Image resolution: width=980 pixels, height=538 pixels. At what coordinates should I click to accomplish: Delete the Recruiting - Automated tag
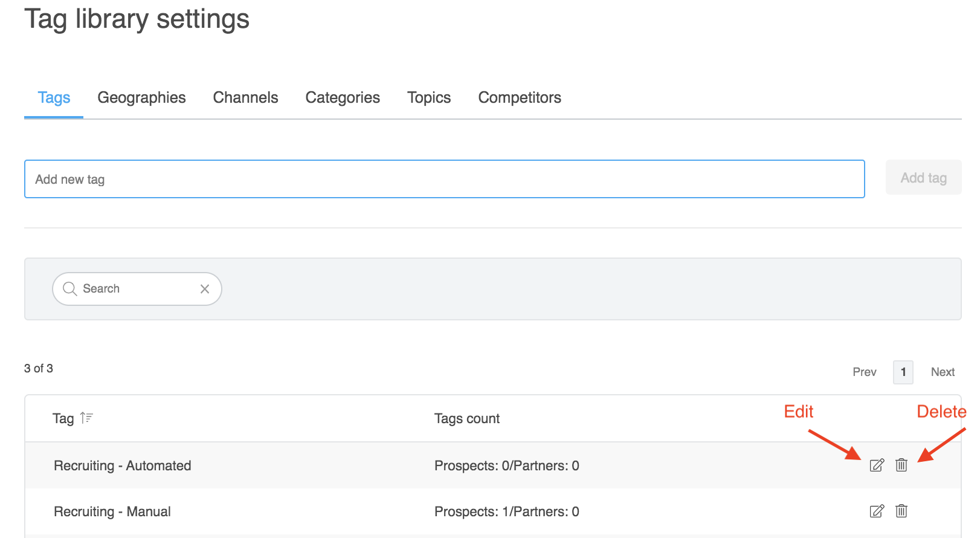pos(901,465)
